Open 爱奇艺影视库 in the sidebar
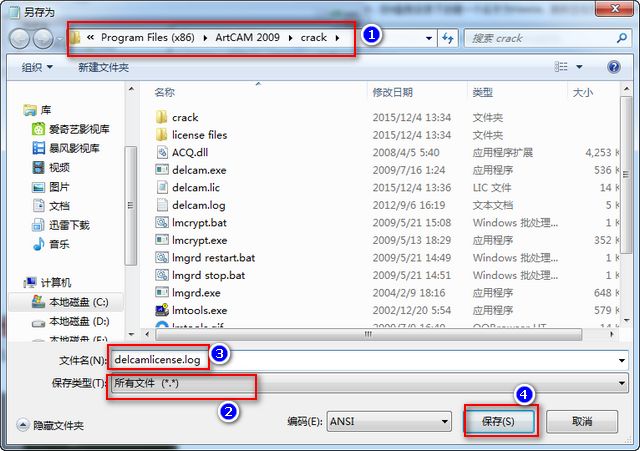640x451 pixels. pyautogui.click(x=71, y=129)
